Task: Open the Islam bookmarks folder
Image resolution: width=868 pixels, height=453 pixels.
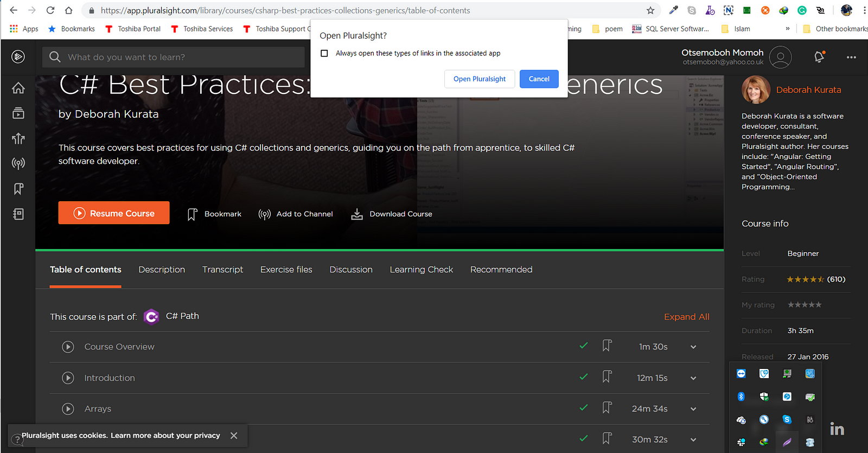Action: [x=736, y=29]
